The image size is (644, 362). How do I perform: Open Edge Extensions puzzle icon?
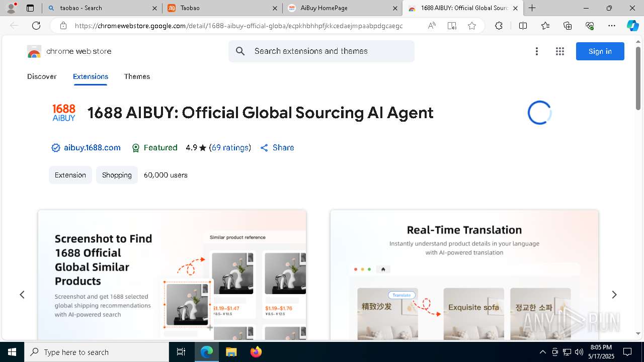pyautogui.click(x=499, y=26)
